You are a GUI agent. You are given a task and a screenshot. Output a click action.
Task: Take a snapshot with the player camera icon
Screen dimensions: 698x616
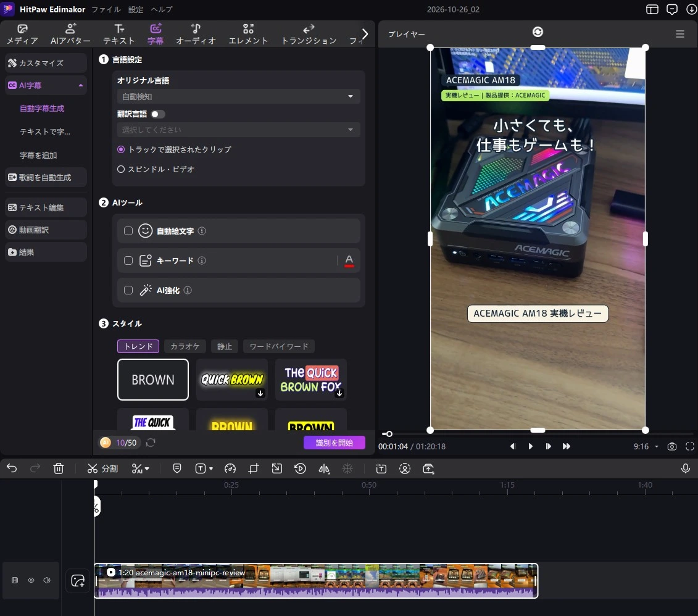point(672,446)
